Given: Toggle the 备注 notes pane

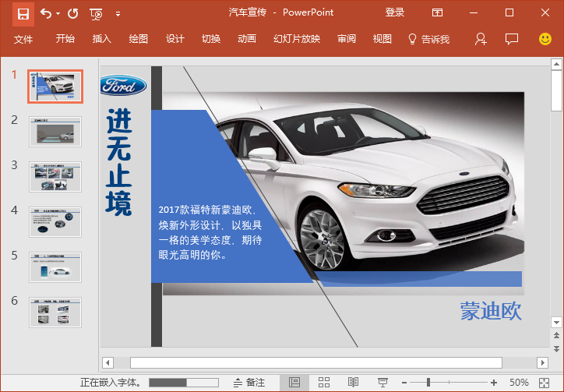Looking at the screenshot, I should pyautogui.click(x=249, y=383).
